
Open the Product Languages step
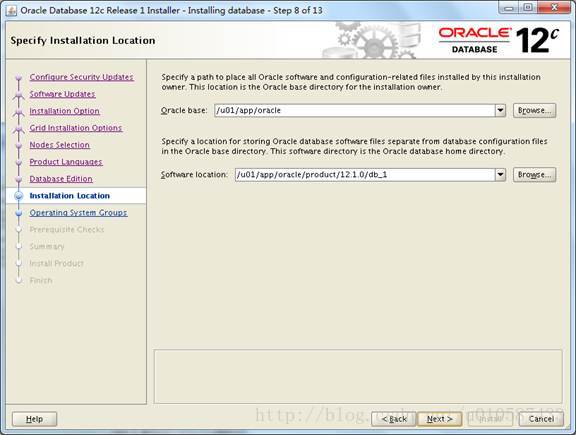66,162
